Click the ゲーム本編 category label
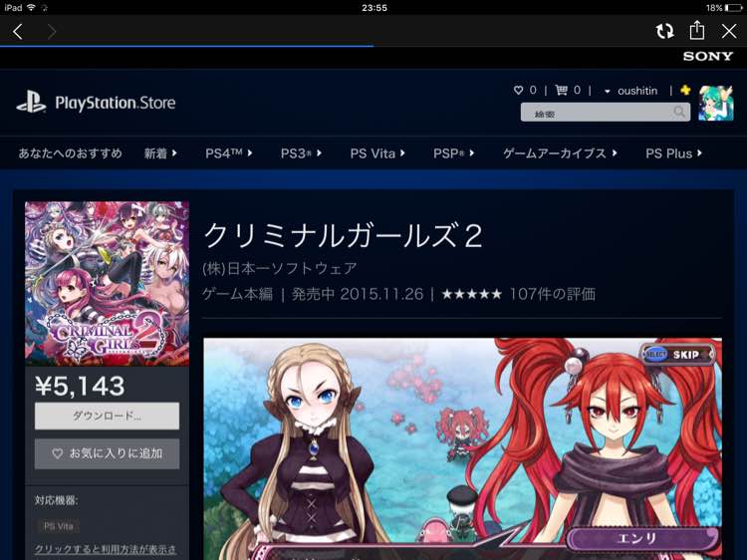This screenshot has width=747, height=560. pos(237,294)
